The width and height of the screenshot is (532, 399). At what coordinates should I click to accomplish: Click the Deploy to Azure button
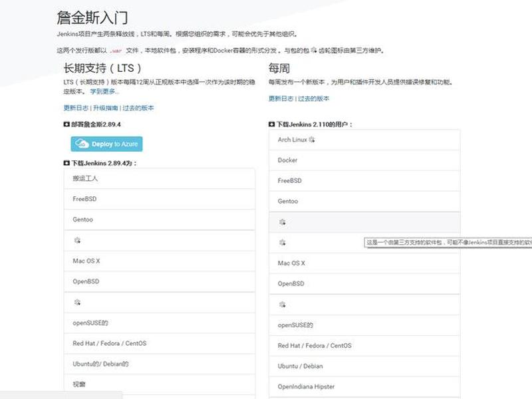tap(106, 144)
